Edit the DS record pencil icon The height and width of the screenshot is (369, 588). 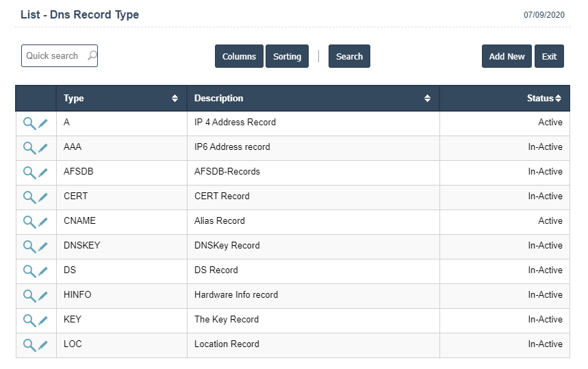(x=43, y=271)
